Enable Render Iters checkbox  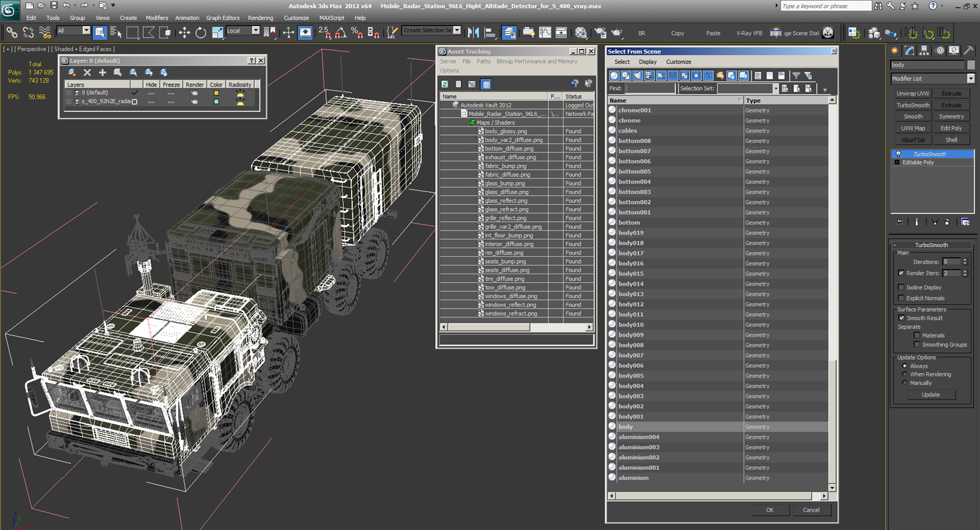[x=901, y=273]
